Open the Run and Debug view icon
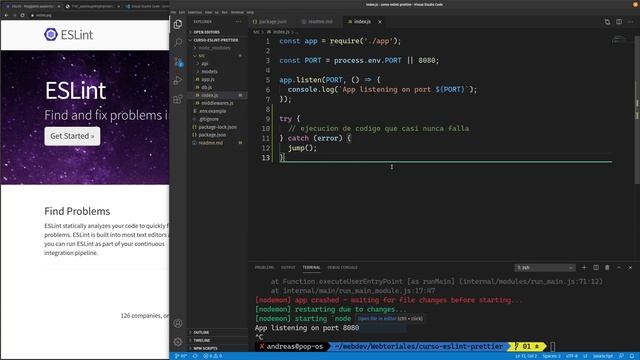Image resolution: width=640 pixels, height=360 pixels. click(178, 80)
